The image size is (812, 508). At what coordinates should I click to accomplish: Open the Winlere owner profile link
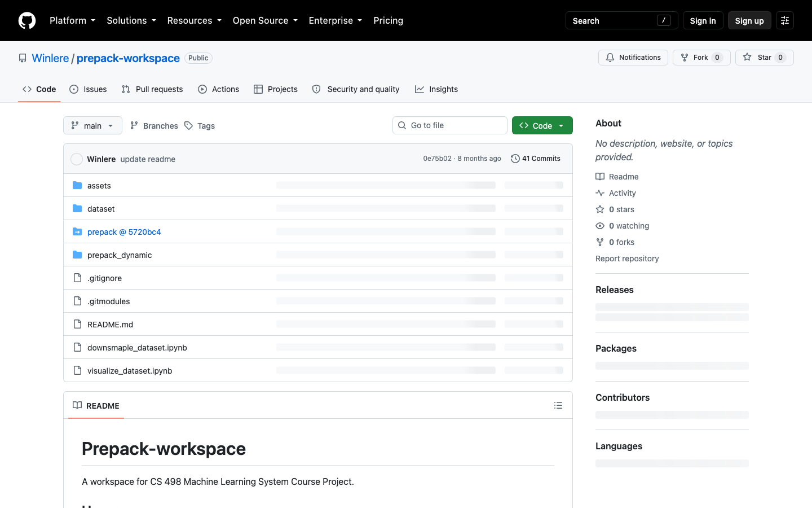50,58
